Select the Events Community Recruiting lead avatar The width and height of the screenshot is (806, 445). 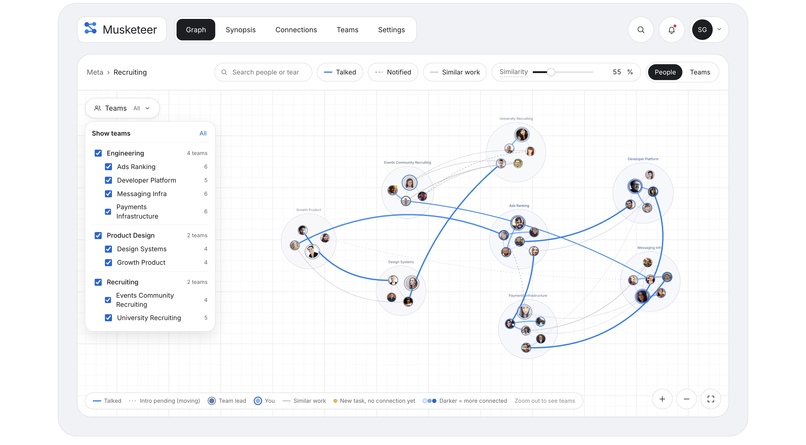409,182
